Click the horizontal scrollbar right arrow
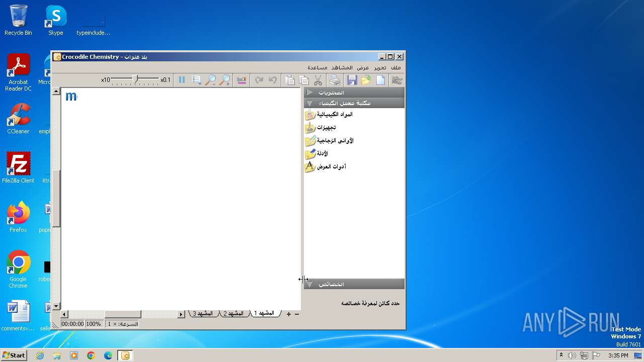Viewport: 644px width, 362px height. click(x=181, y=314)
